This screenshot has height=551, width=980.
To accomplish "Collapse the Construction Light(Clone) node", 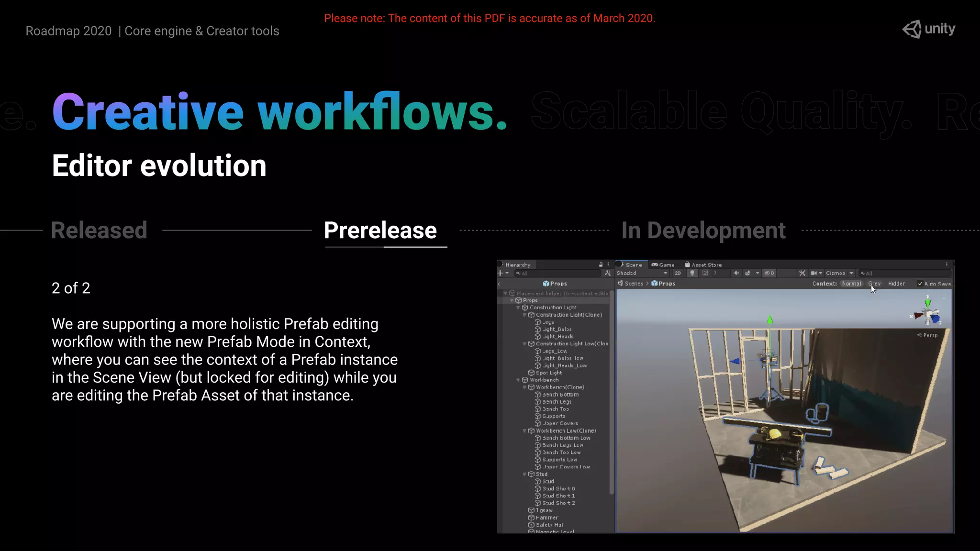I will coord(524,315).
